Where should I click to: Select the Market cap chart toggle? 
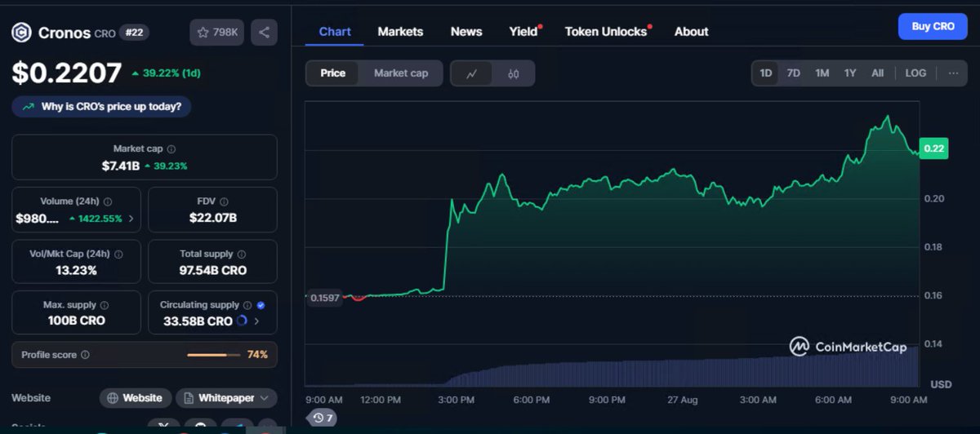pos(401,73)
